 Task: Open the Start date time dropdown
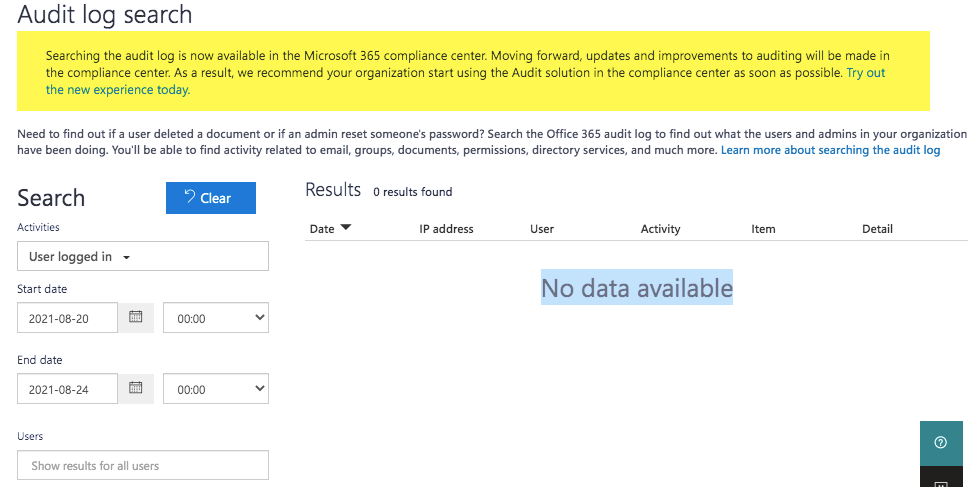216,318
